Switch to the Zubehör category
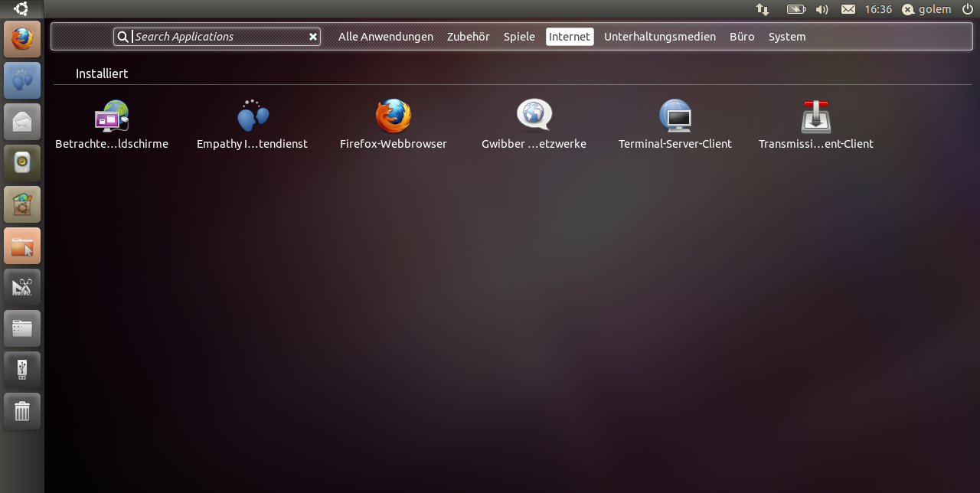This screenshot has width=980, height=493. [468, 37]
